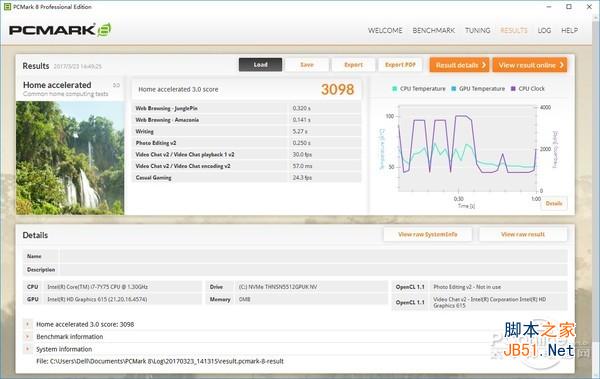Click the PCMark 8 logo

[x=60, y=30]
